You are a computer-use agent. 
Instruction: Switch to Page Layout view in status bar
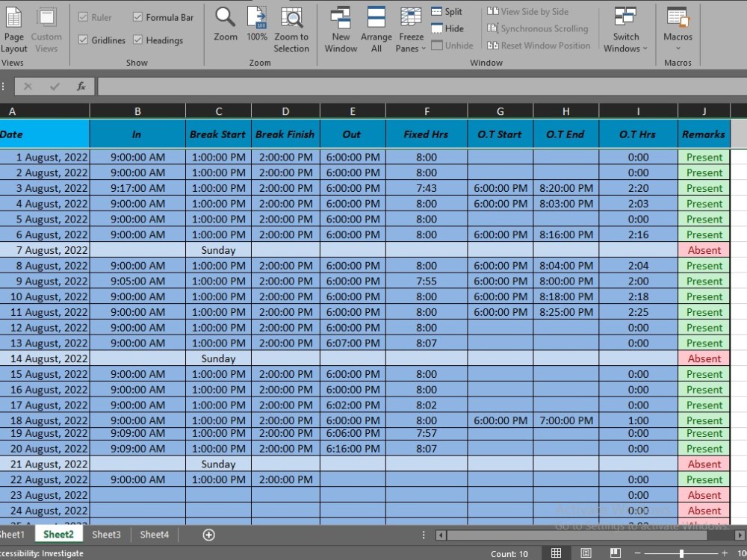point(586,553)
